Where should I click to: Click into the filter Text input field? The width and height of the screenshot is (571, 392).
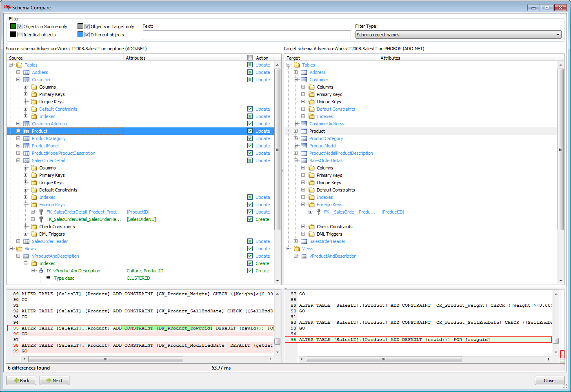click(x=247, y=35)
